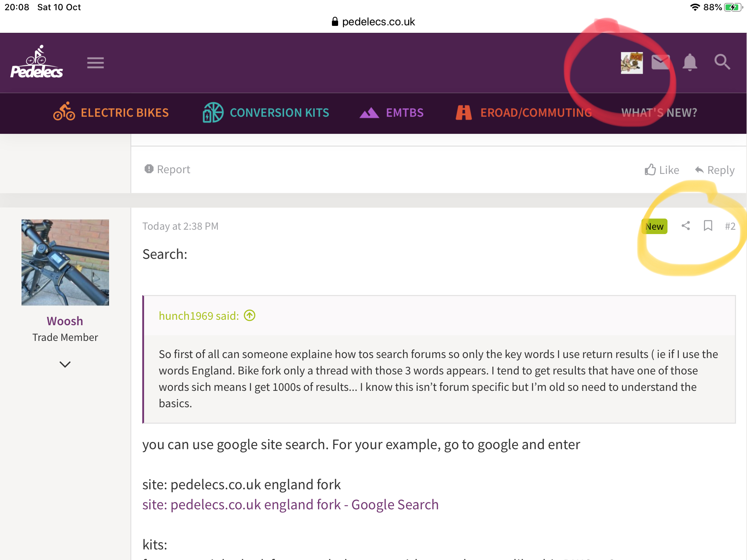Like the post above
747x560 pixels.
coord(662,170)
